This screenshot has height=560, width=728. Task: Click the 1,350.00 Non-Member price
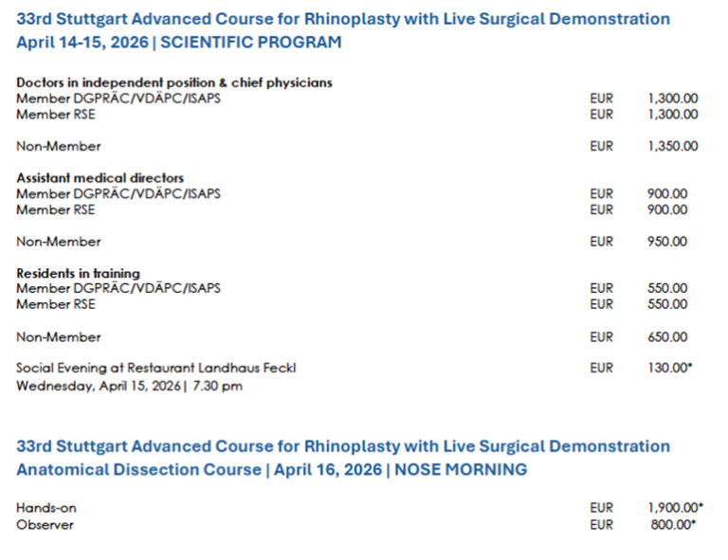pyautogui.click(x=673, y=147)
